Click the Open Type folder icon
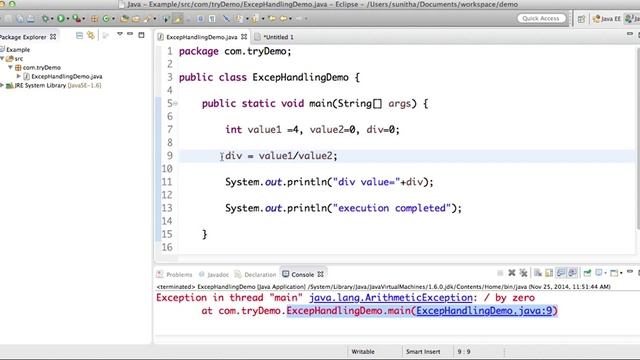The image size is (640, 360). 124,19
